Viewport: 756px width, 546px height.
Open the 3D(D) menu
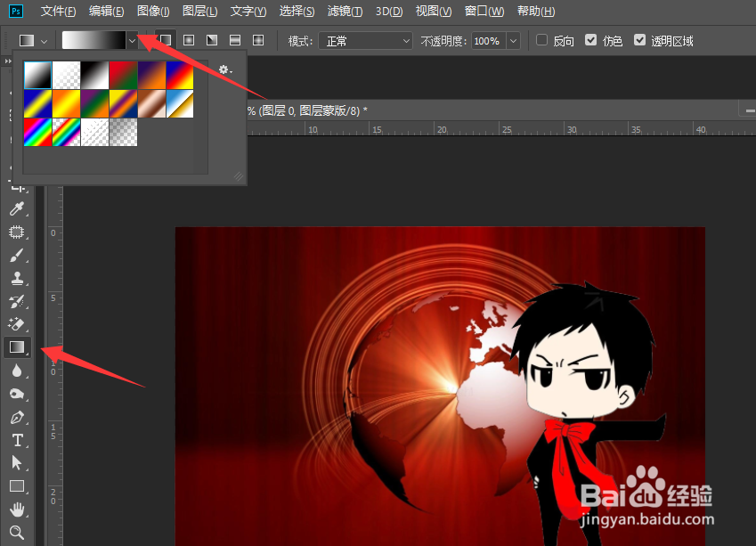point(389,11)
